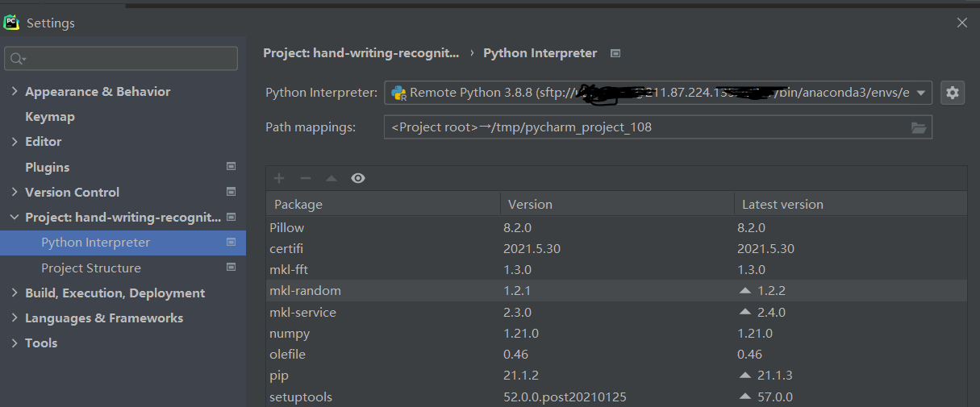Expand the Editor settings section

[15, 142]
